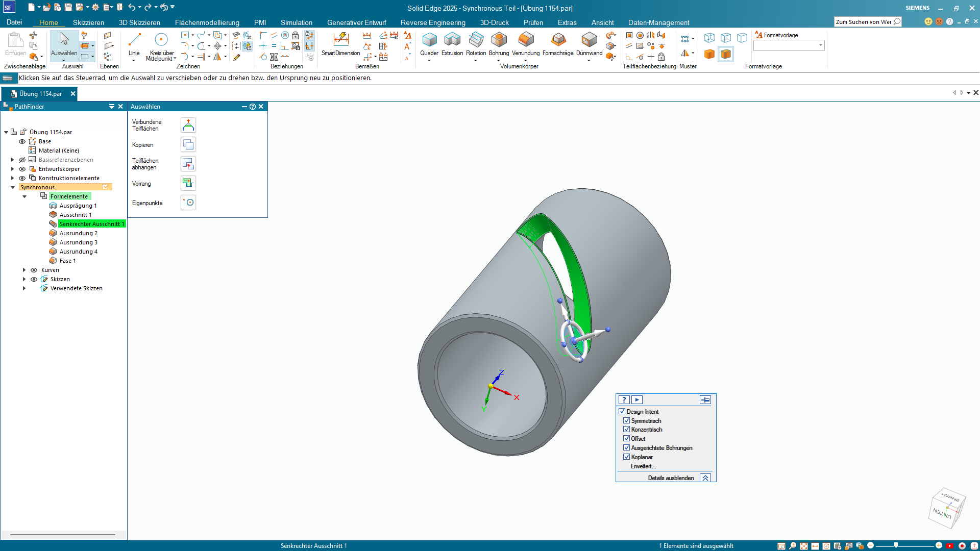The width and height of the screenshot is (980, 551).
Task: Open the Formatvorlage combo box
Action: click(789, 45)
